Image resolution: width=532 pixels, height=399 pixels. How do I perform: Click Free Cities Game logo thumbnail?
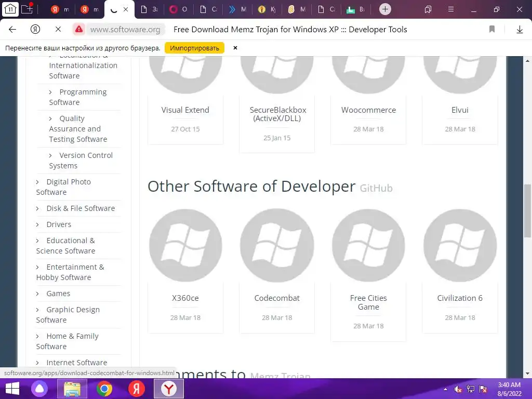point(368,246)
